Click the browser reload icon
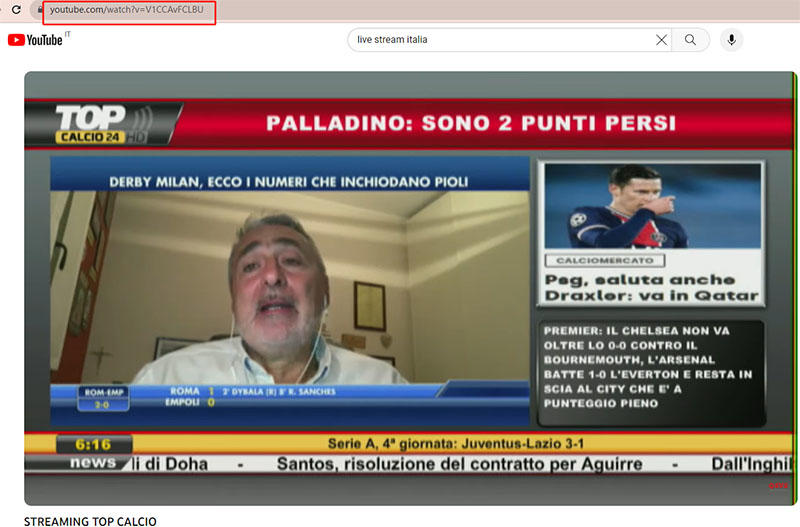 point(16,10)
